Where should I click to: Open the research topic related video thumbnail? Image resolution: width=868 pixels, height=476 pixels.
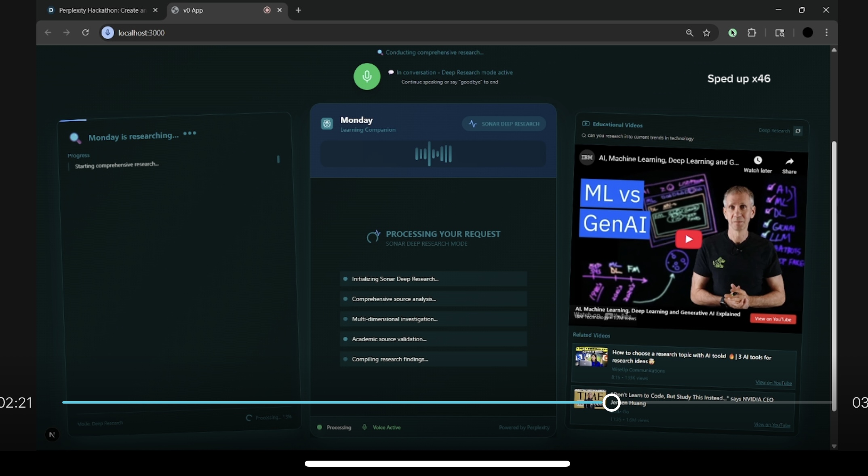(591, 357)
